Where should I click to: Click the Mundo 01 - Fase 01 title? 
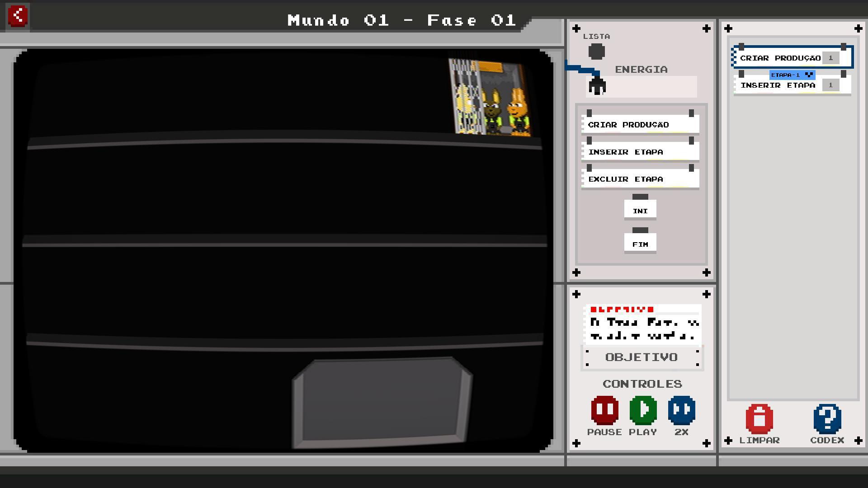pyautogui.click(x=402, y=20)
